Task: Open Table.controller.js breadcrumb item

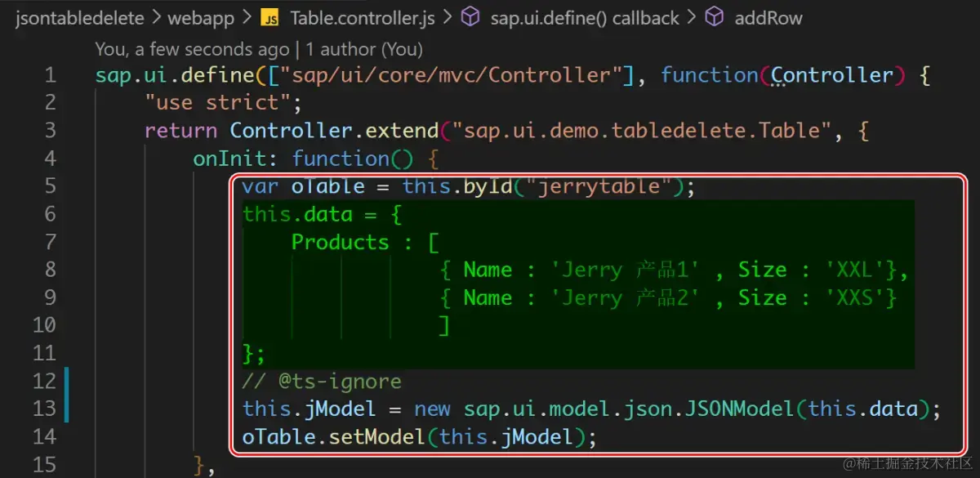Action: pos(363,17)
